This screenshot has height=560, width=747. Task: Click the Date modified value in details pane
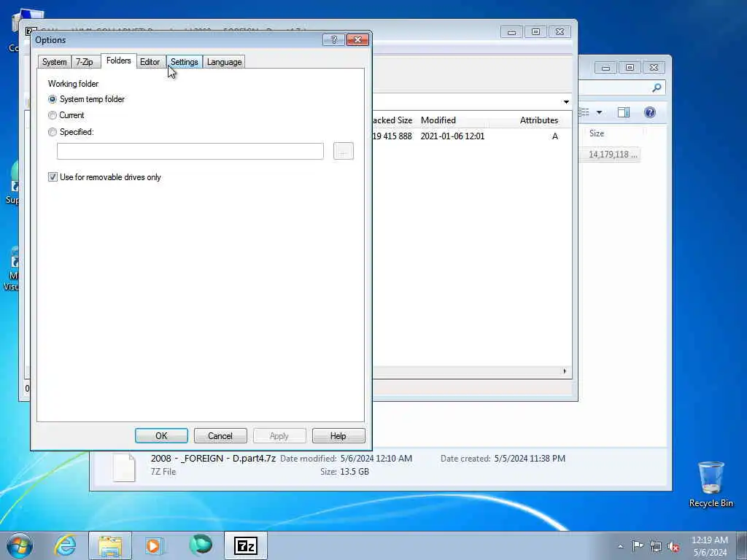(376, 459)
